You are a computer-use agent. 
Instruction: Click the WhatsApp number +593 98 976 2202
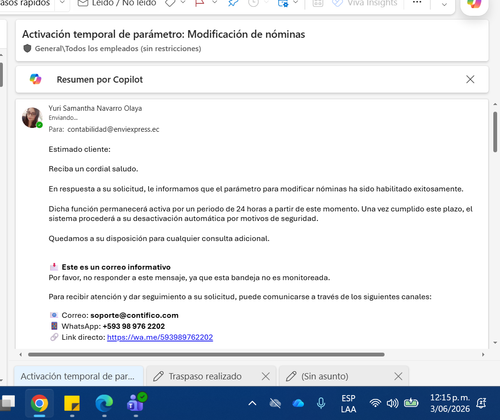point(134,326)
